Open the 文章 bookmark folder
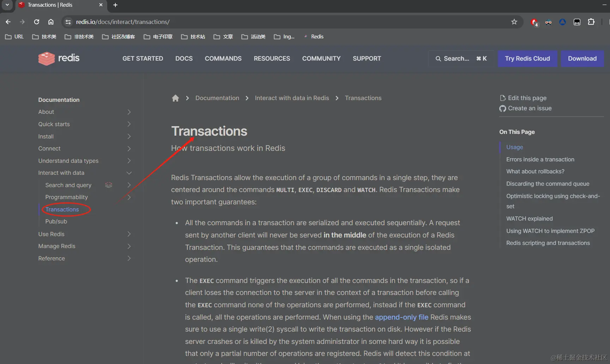 point(223,37)
